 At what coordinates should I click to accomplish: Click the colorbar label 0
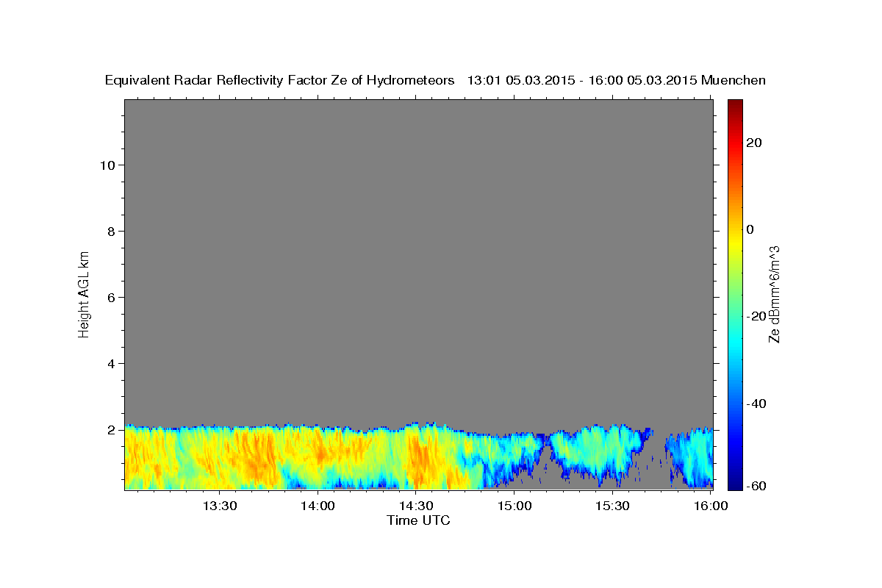click(750, 229)
